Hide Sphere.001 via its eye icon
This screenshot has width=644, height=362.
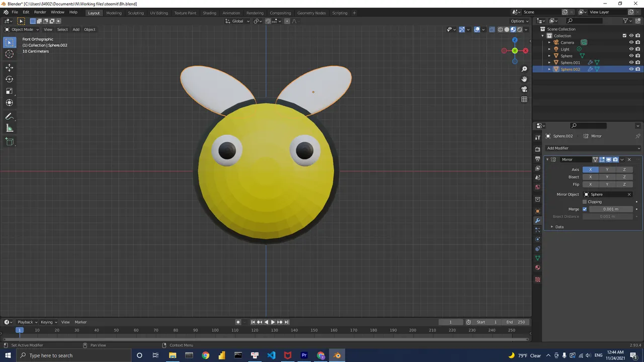[x=631, y=62]
